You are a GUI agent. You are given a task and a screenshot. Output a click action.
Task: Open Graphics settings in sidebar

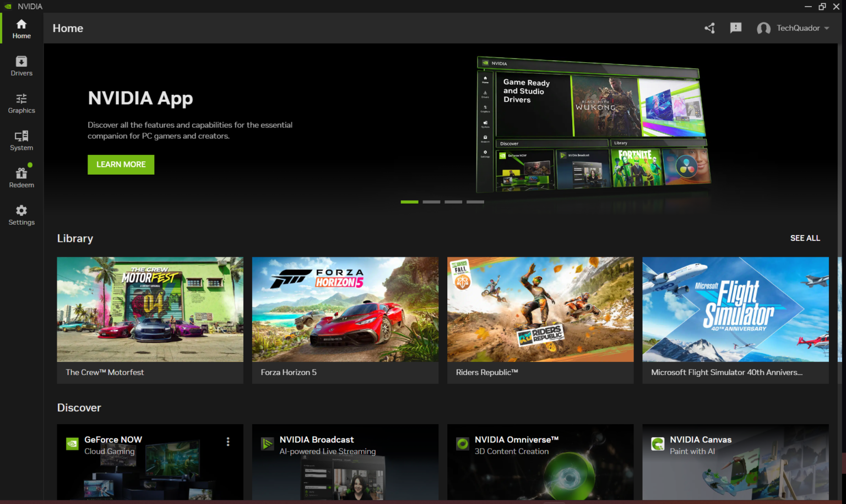click(21, 104)
